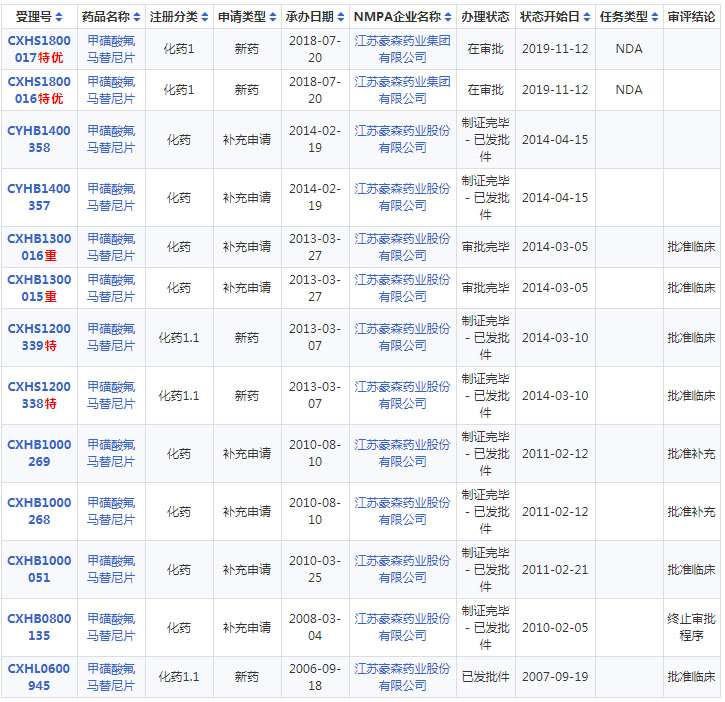Viewport: 725px width, 702px height.
Task: Select the 审评结论 column header
Action: tap(691, 18)
